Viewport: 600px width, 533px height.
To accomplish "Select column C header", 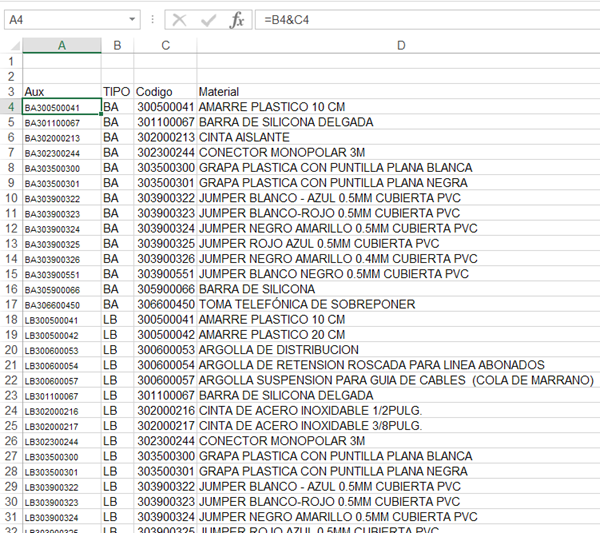I will pos(165,46).
